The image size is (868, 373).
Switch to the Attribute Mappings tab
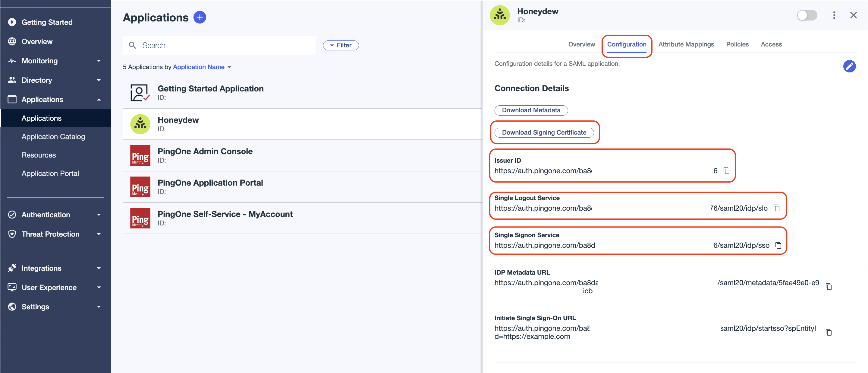(x=686, y=44)
